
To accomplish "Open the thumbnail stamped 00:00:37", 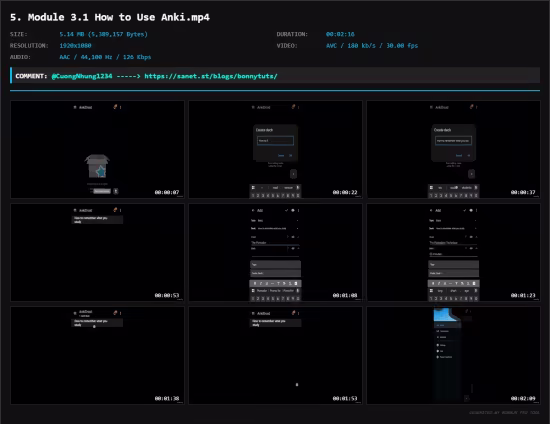I will (x=454, y=149).
